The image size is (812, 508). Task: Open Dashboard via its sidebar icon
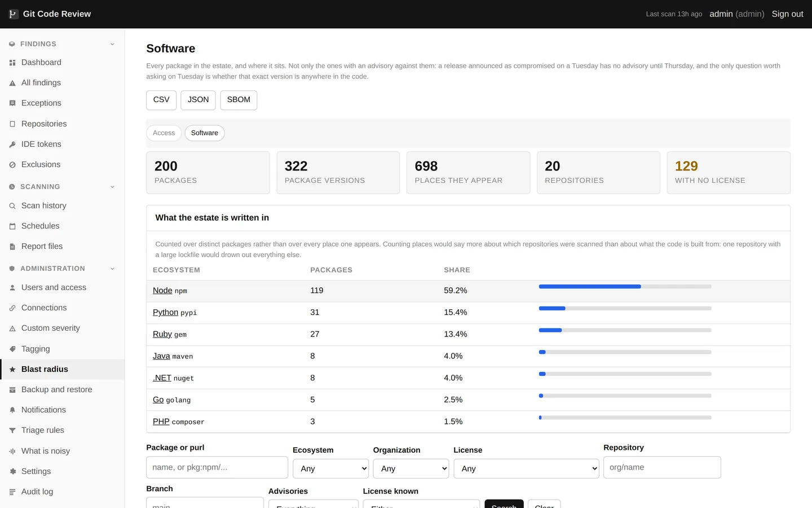coord(12,63)
